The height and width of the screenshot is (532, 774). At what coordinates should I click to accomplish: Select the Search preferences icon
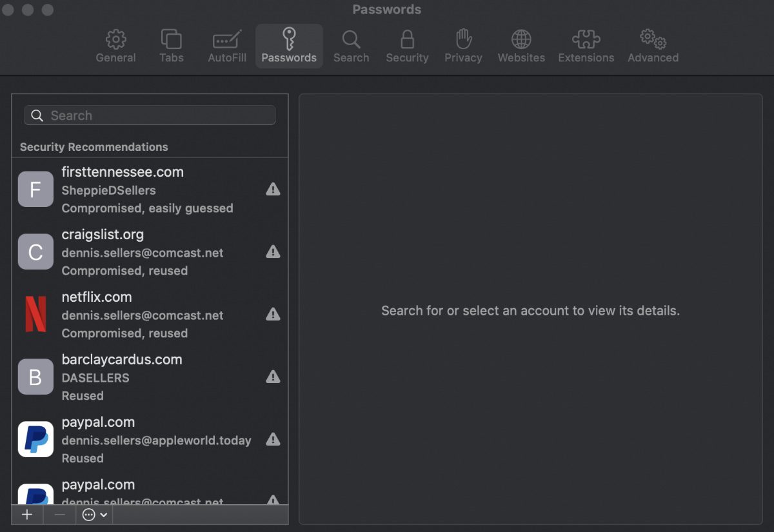pos(351,46)
